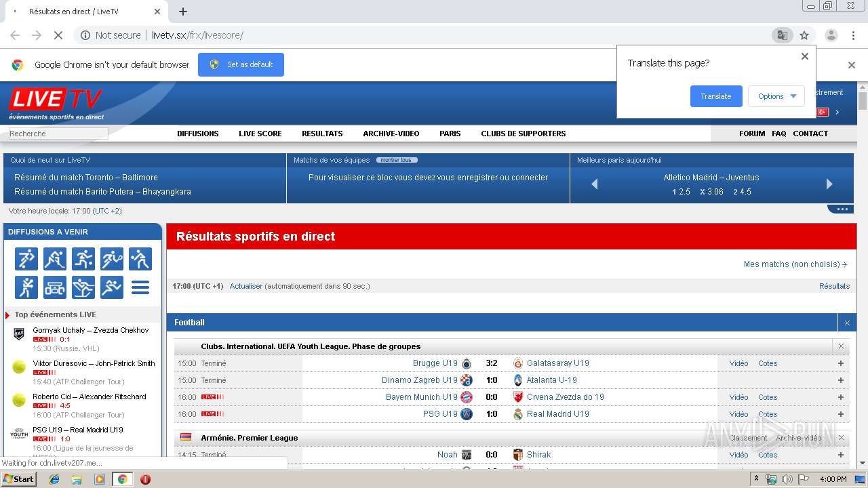Select the running athlete sport icon
The height and width of the screenshot is (488, 868).
(112, 287)
